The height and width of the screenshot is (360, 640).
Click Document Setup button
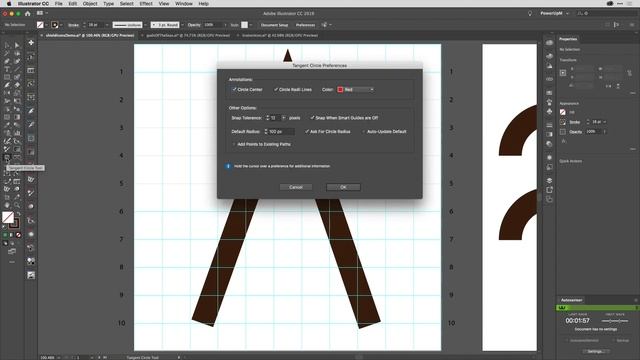pyautogui.click(x=274, y=25)
